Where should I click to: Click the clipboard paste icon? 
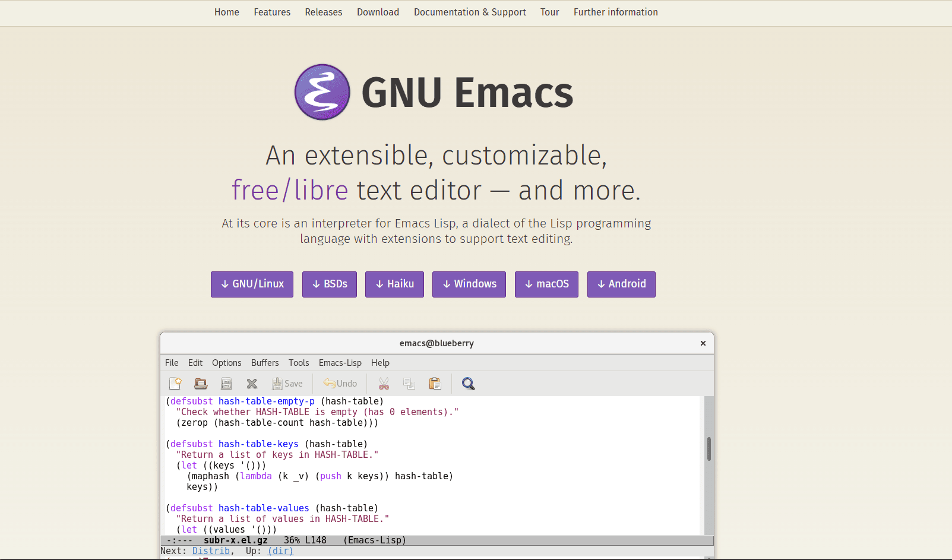point(435,384)
